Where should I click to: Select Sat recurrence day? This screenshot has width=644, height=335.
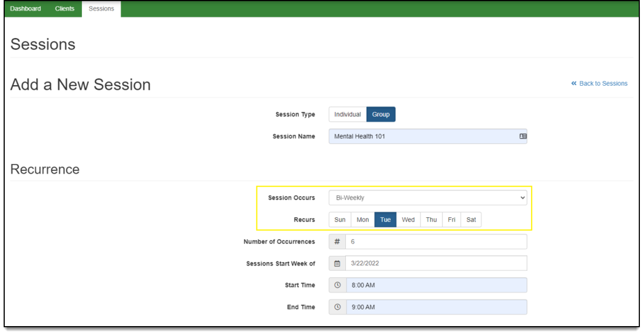click(471, 220)
